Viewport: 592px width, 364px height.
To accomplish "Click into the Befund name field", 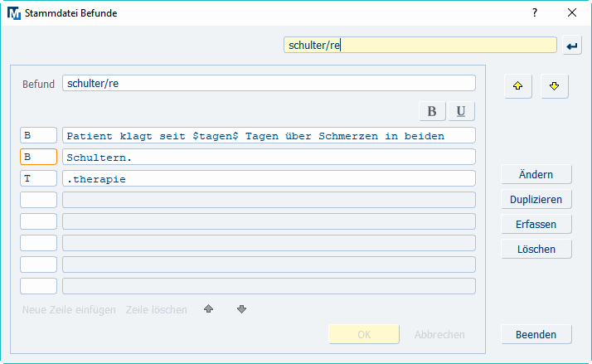I will pos(268,84).
